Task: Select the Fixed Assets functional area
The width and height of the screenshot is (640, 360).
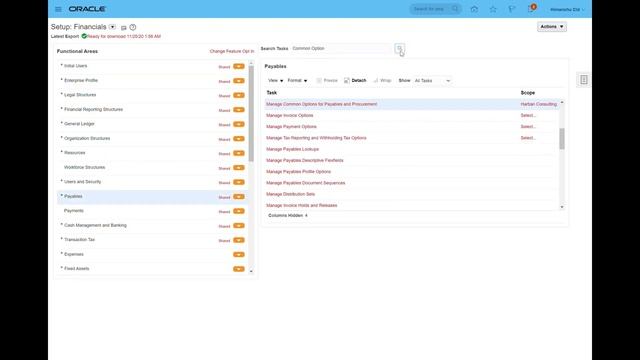Action: point(76,269)
